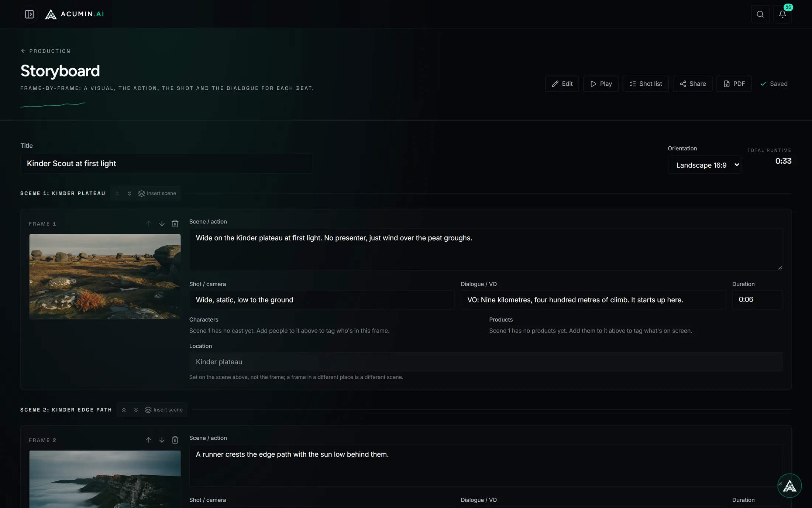
Task: Edit Frame 1 Dialogue / VO field
Action: point(593,300)
